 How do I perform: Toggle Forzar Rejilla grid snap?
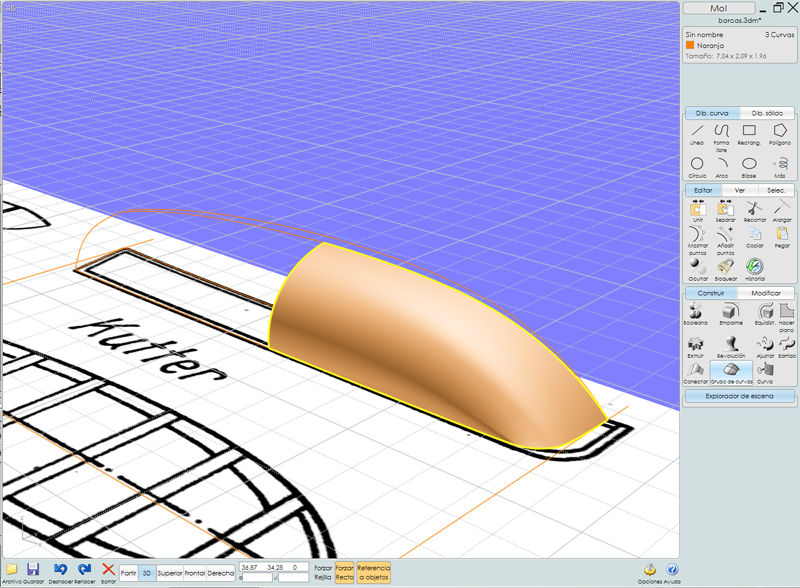pyautogui.click(x=323, y=572)
